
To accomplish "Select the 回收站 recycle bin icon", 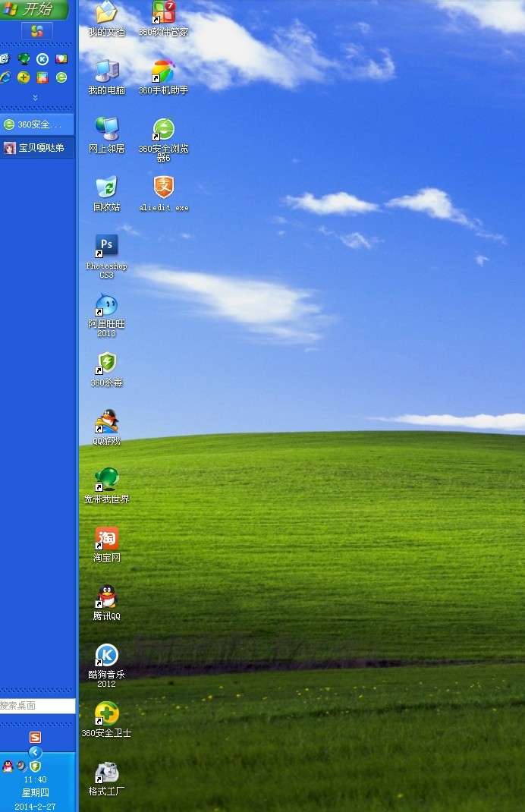I will 107,194.
